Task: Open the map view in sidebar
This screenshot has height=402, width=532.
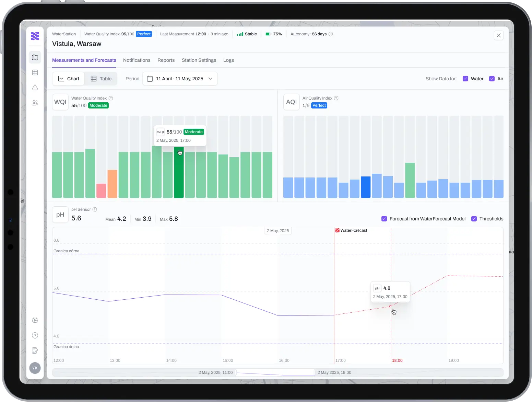Action: click(35, 57)
